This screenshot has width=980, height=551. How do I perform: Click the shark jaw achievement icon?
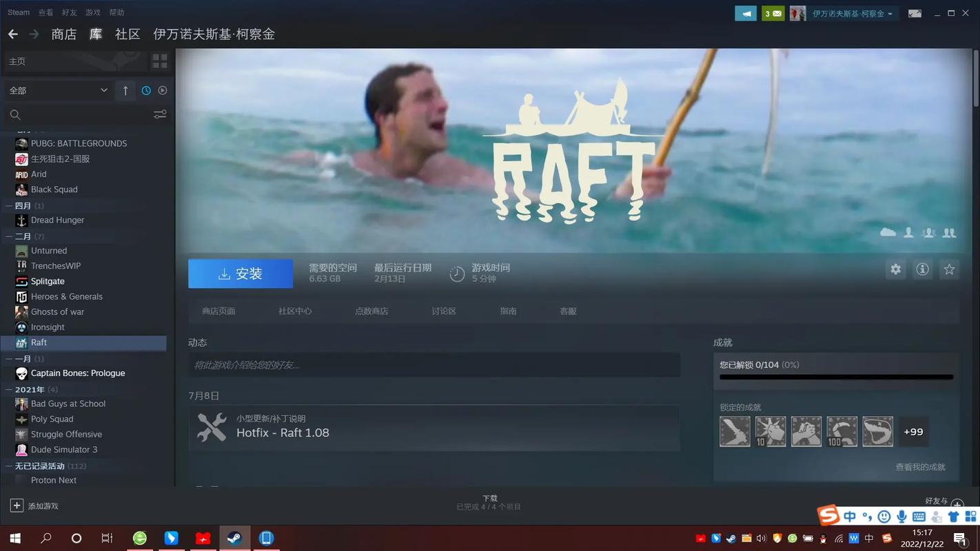pyautogui.click(x=877, y=432)
